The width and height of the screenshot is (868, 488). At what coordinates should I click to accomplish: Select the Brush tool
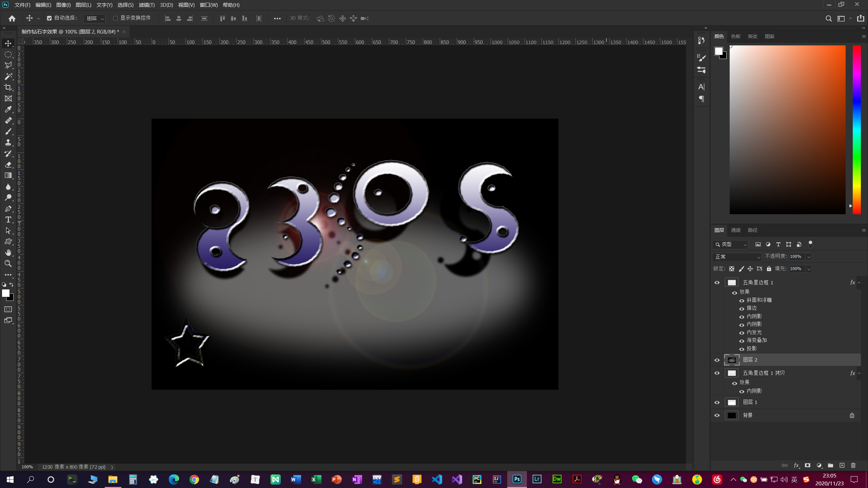click(x=8, y=131)
